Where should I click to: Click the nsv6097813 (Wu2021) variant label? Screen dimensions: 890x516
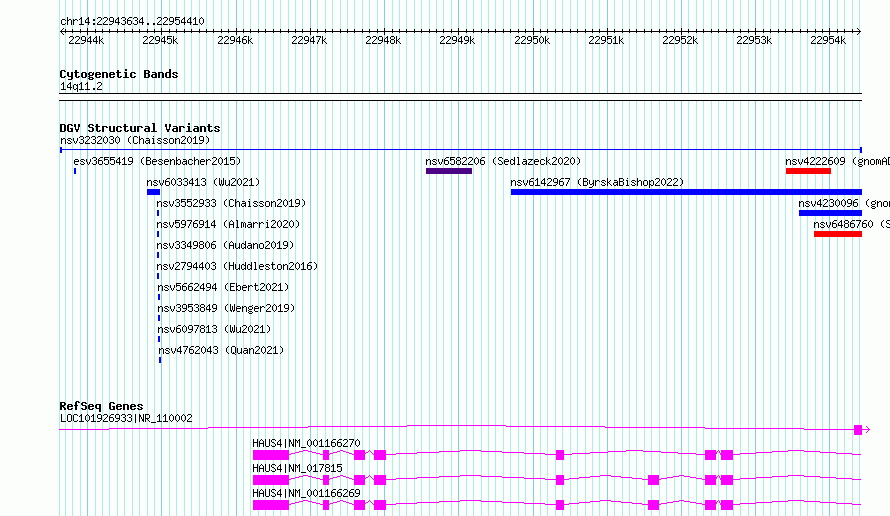click(x=215, y=329)
